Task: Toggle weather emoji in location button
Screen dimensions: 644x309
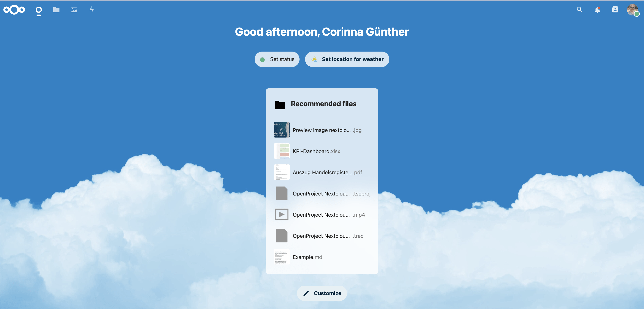Action: 314,59
